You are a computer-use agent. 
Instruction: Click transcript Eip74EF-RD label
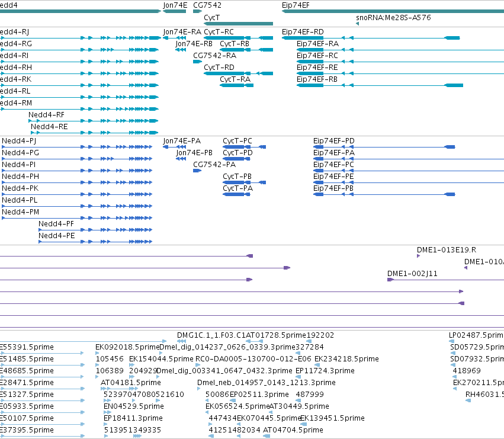coord(303,32)
